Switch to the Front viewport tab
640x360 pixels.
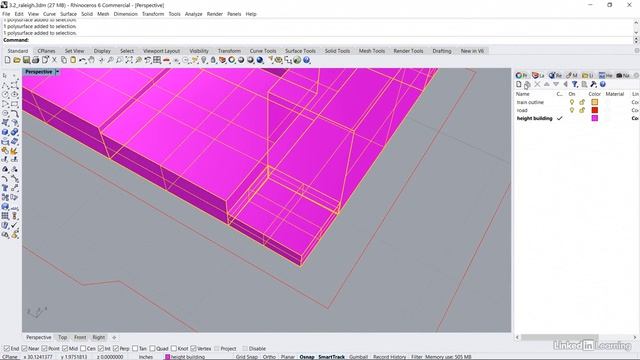point(80,337)
